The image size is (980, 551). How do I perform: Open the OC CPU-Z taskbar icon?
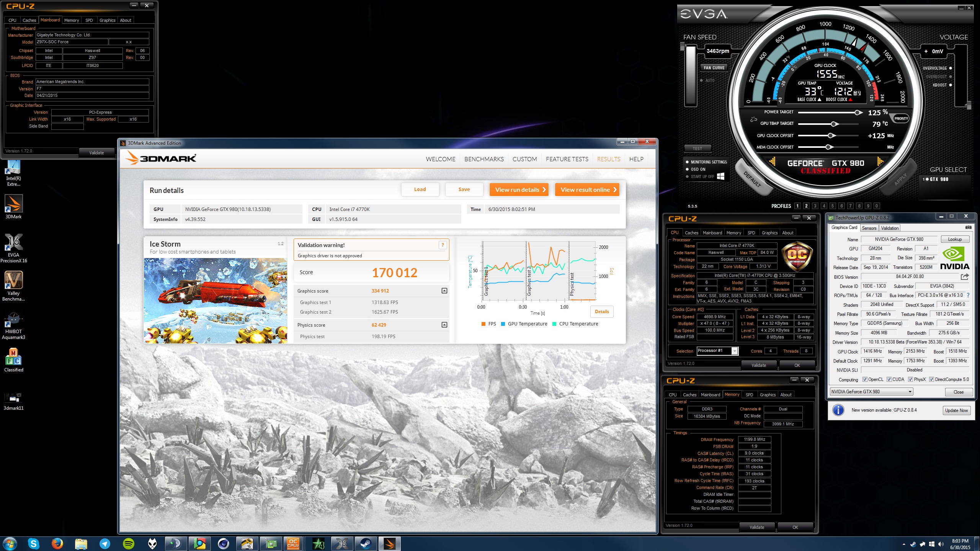click(x=293, y=543)
